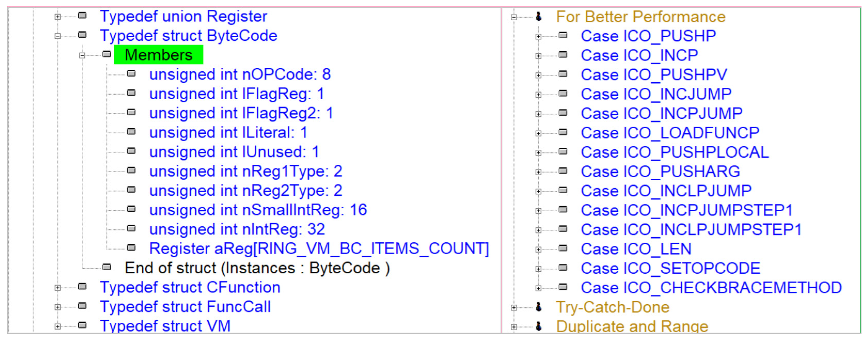Click person icon beside For Better Performance
This screenshot has height=340, width=868.
[539, 16]
